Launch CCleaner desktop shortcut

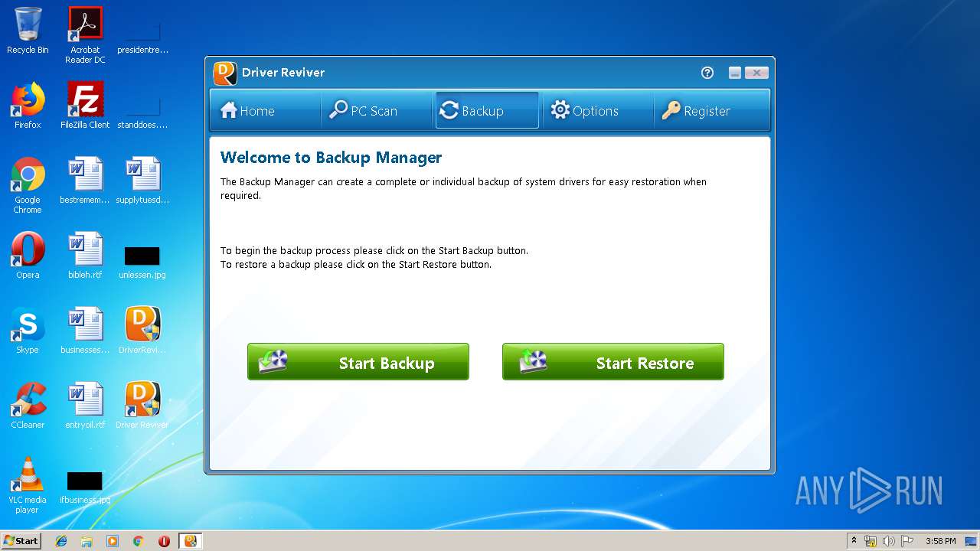pyautogui.click(x=28, y=406)
